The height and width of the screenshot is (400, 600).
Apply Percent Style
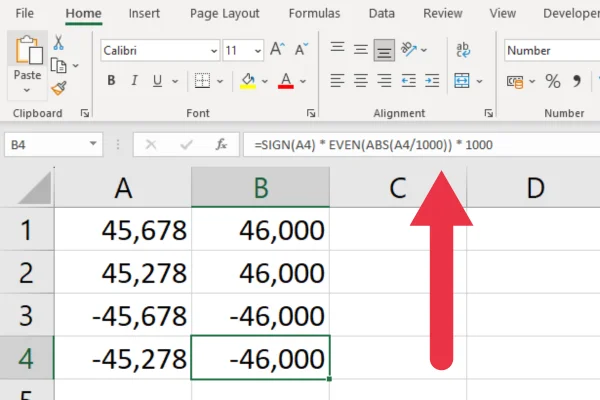coord(553,81)
